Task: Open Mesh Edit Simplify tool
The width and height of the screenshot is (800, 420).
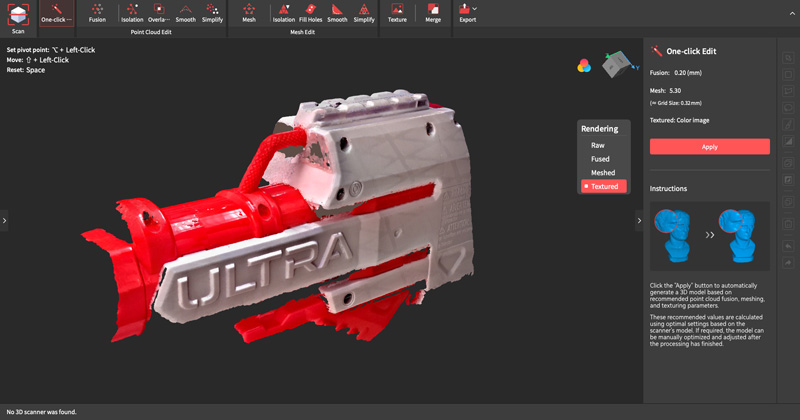Action: coord(364,14)
